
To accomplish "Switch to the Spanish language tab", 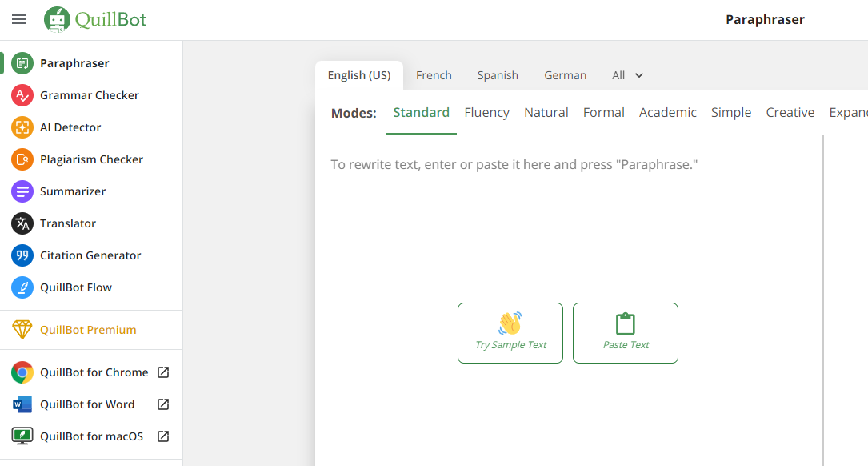I will [498, 75].
